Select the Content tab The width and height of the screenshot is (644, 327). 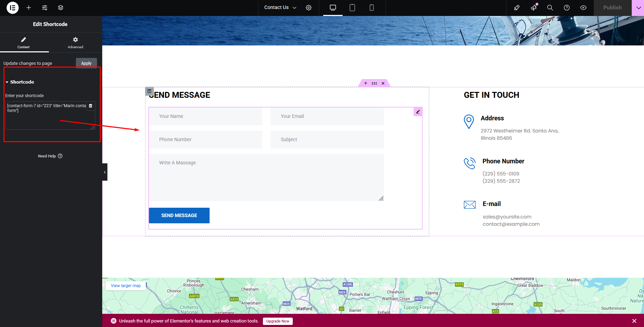click(24, 43)
